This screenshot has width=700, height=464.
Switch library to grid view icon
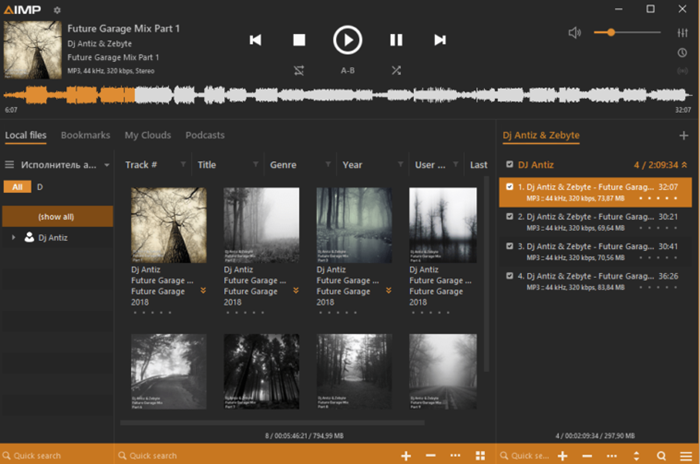tap(480, 456)
